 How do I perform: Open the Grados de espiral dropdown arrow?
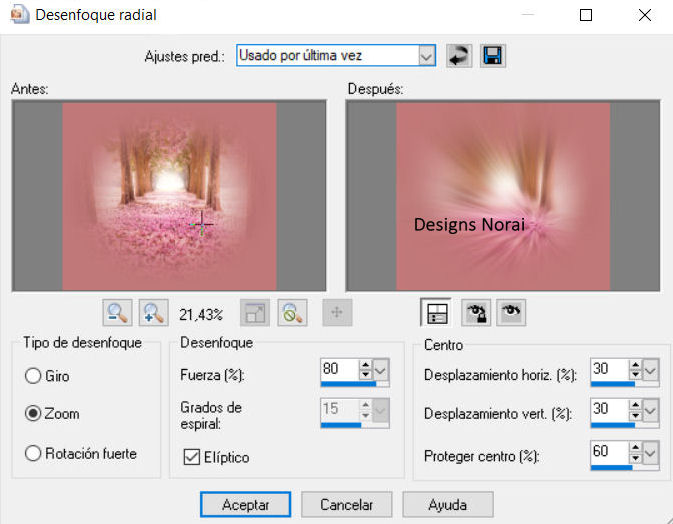[381, 409]
